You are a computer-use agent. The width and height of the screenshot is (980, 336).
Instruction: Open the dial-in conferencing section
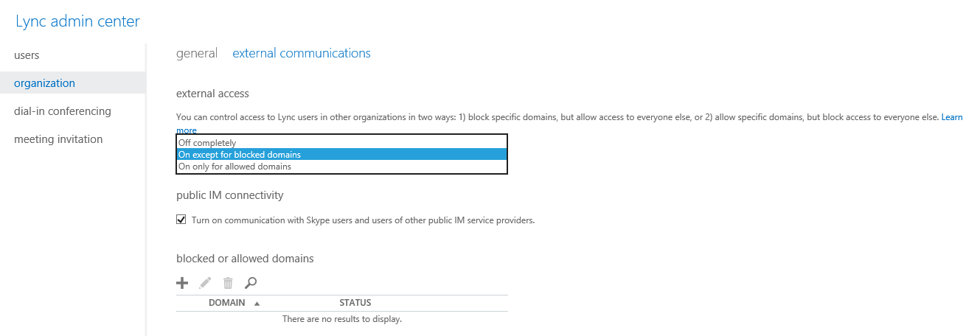coord(63,111)
